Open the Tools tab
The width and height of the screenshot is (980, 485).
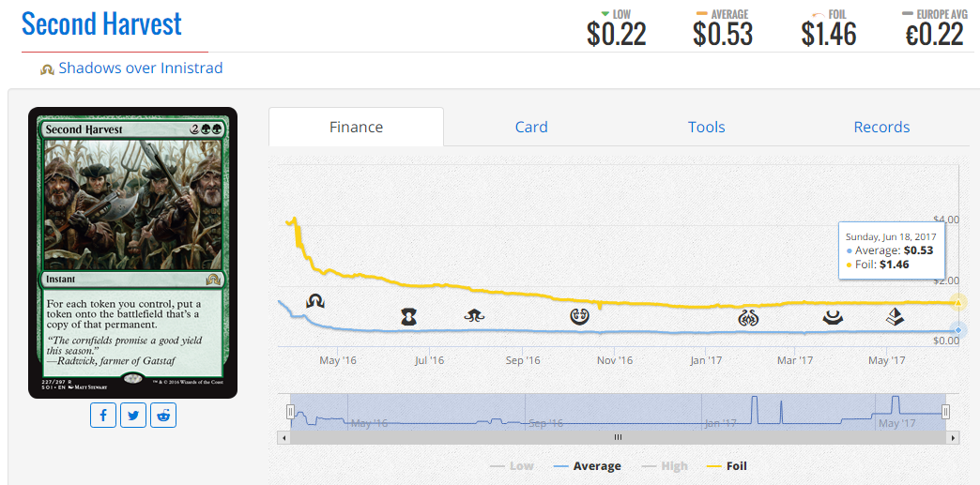(706, 127)
